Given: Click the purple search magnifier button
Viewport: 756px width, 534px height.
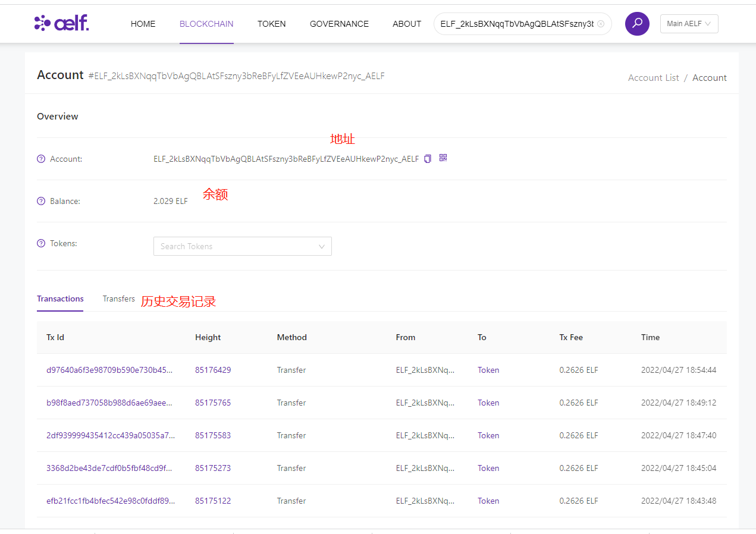Looking at the screenshot, I should click(x=637, y=24).
